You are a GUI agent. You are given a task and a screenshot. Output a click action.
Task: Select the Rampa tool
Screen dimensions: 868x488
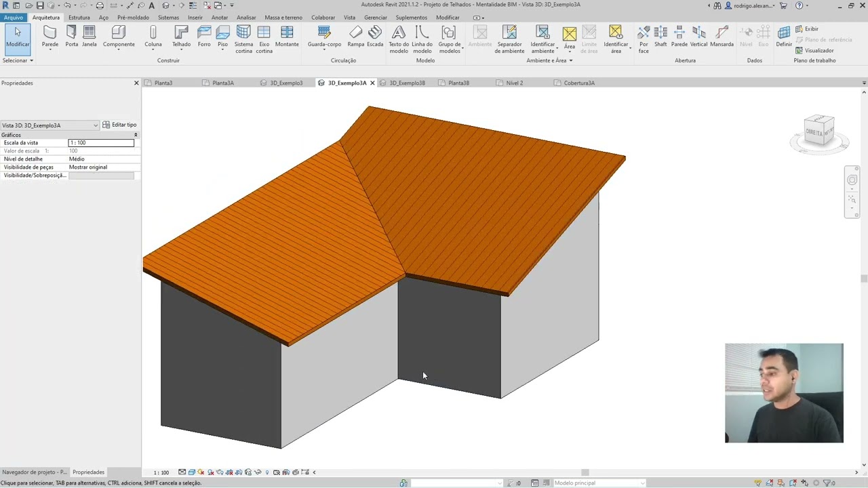tap(356, 37)
